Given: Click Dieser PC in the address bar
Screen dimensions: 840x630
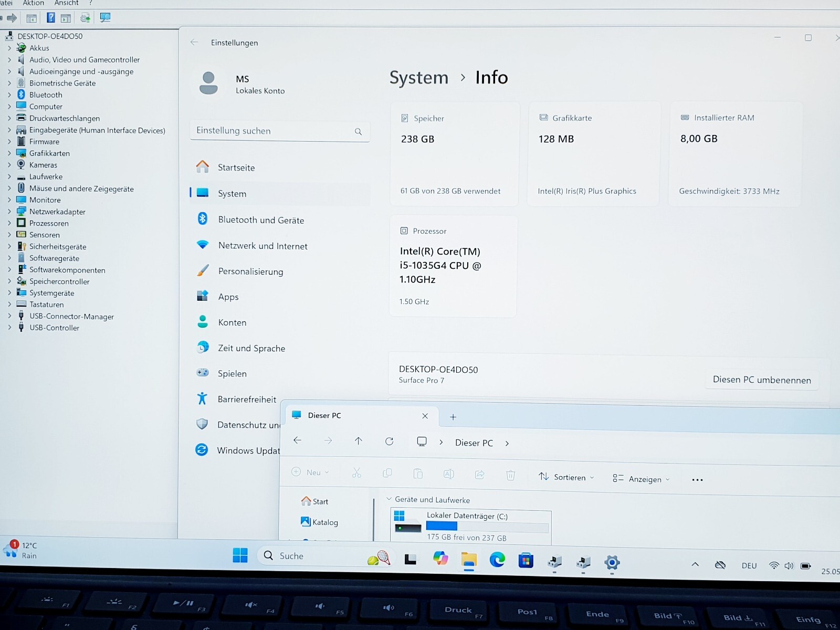Looking at the screenshot, I should (474, 443).
